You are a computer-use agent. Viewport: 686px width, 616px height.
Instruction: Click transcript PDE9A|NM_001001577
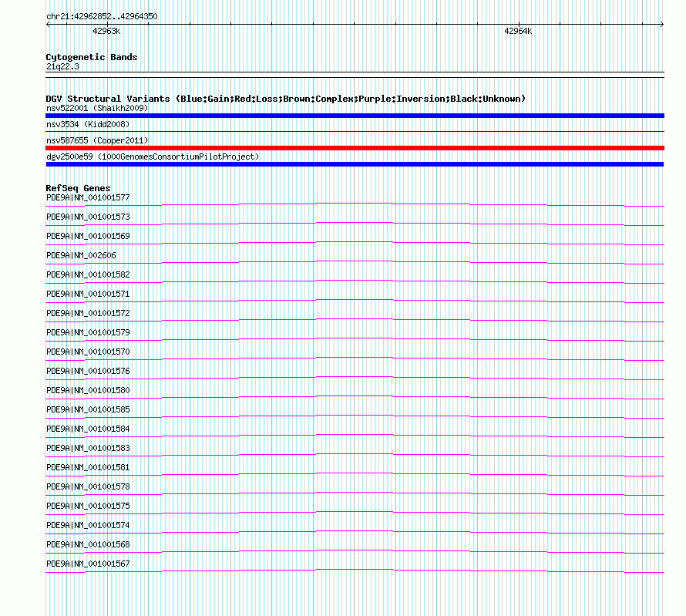coord(88,197)
